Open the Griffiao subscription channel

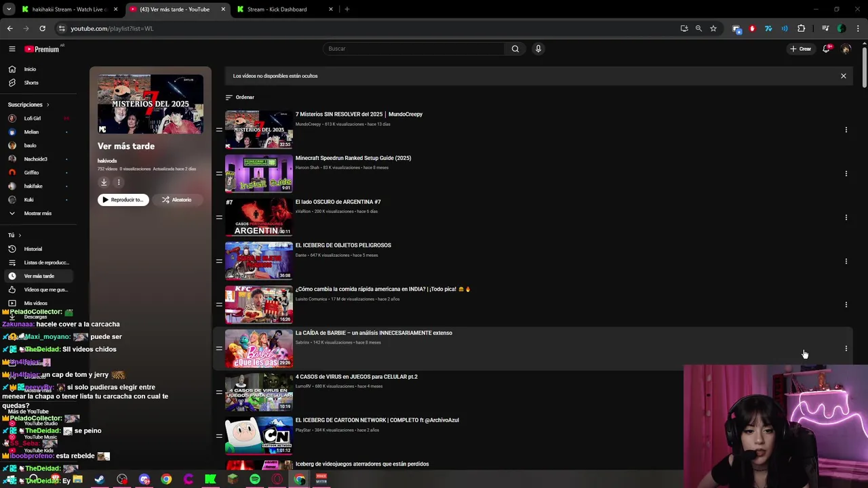31,173
